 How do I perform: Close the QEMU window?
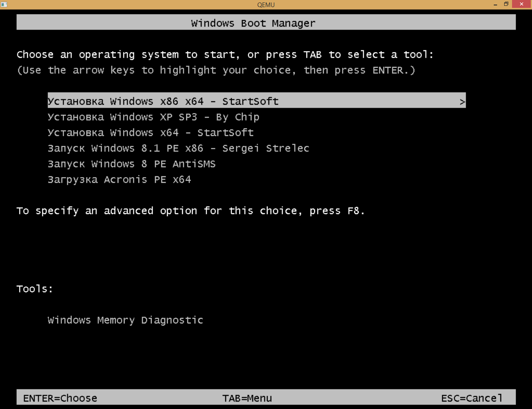[x=522, y=4]
